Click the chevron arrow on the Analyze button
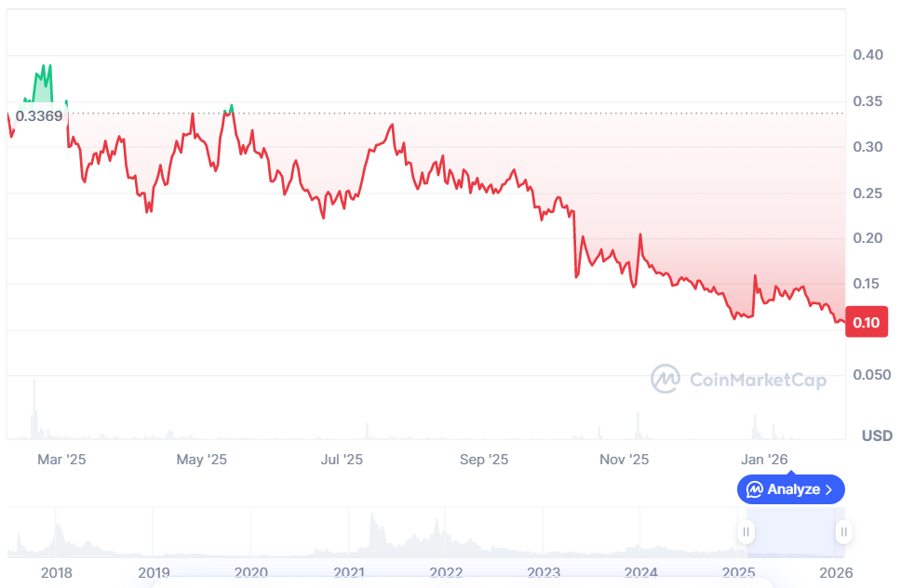 pyautogui.click(x=829, y=489)
